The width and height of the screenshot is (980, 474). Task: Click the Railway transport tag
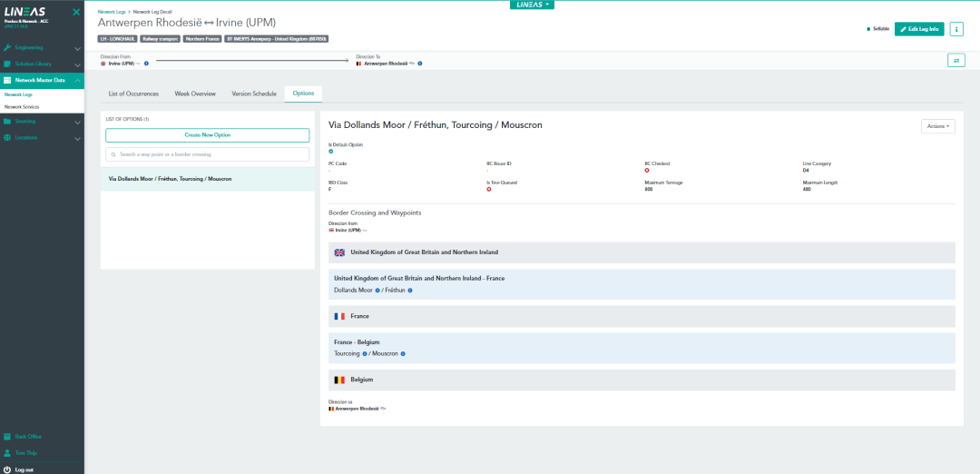pyautogui.click(x=160, y=39)
